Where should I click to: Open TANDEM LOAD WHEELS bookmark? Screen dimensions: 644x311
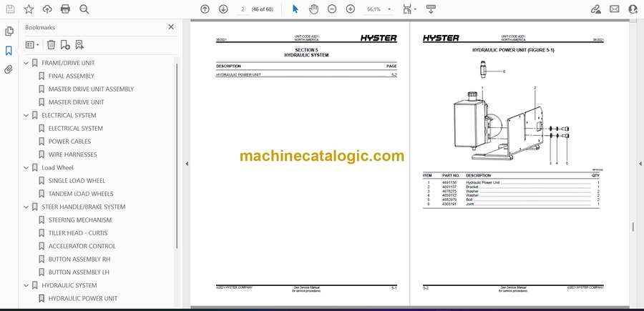[x=81, y=194]
